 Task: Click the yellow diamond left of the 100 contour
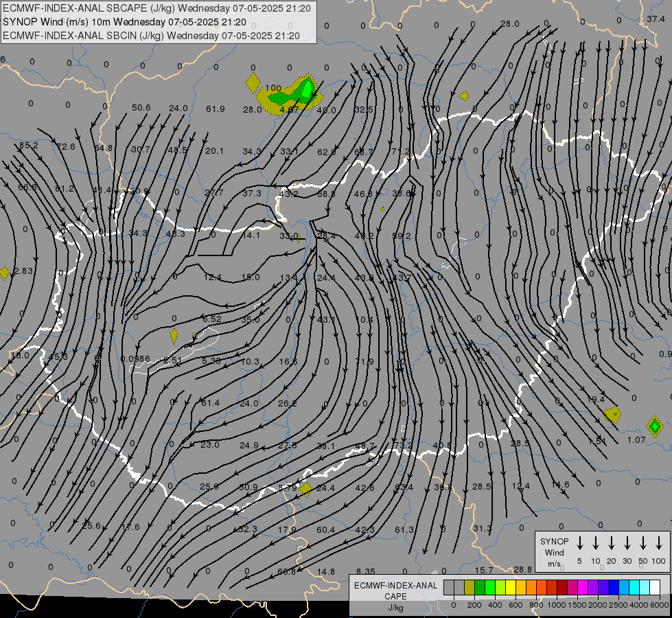click(x=253, y=82)
